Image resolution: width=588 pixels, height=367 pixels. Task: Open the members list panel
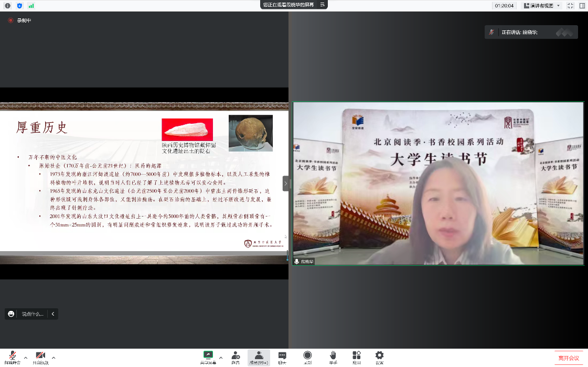tap(259, 357)
